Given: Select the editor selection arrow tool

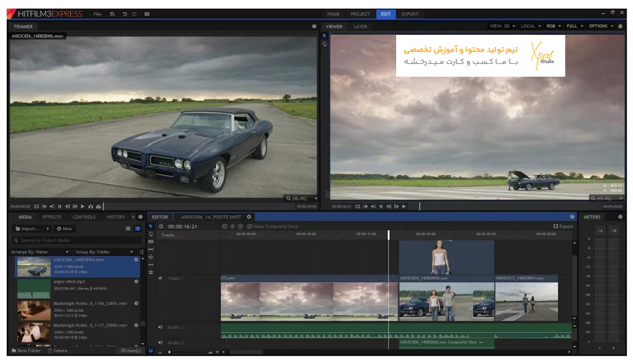Looking at the screenshot, I should pyautogui.click(x=150, y=226).
